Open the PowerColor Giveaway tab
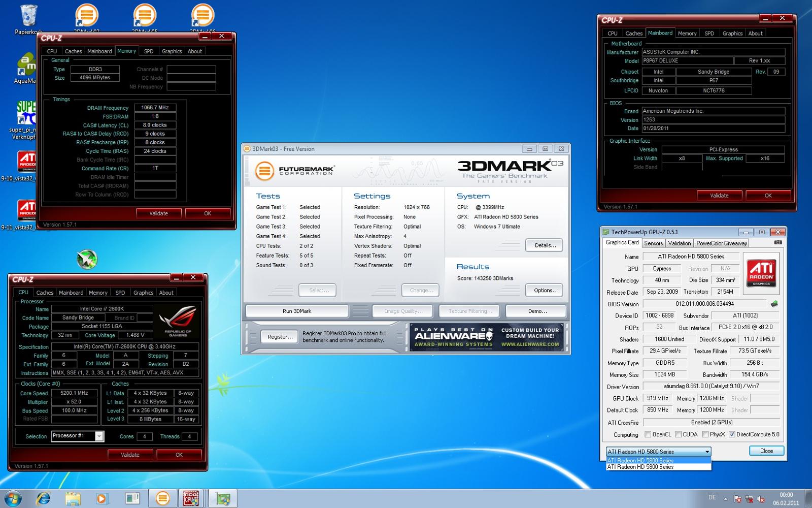The image size is (812, 508). coord(721,243)
